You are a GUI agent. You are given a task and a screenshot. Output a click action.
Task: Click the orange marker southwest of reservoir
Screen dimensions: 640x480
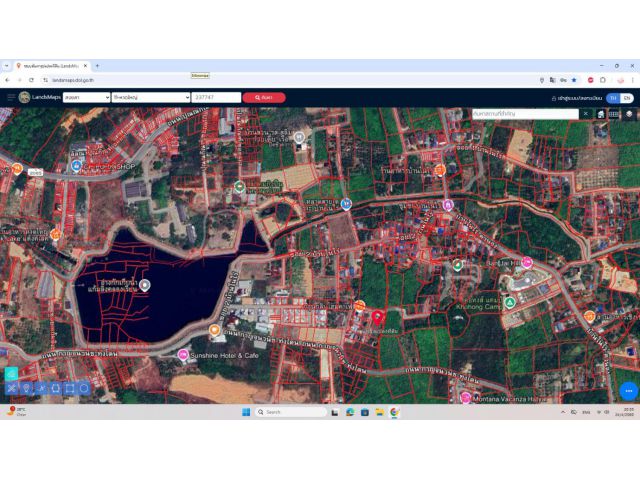click(x=215, y=330)
